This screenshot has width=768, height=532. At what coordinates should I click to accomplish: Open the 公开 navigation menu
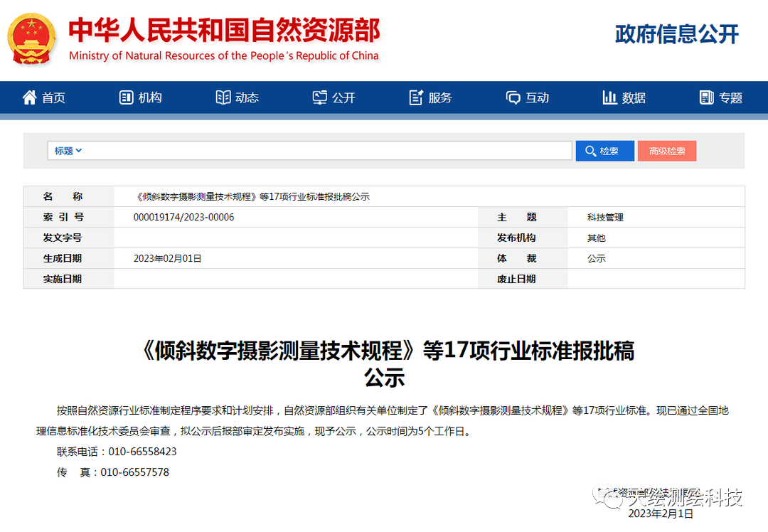click(334, 97)
